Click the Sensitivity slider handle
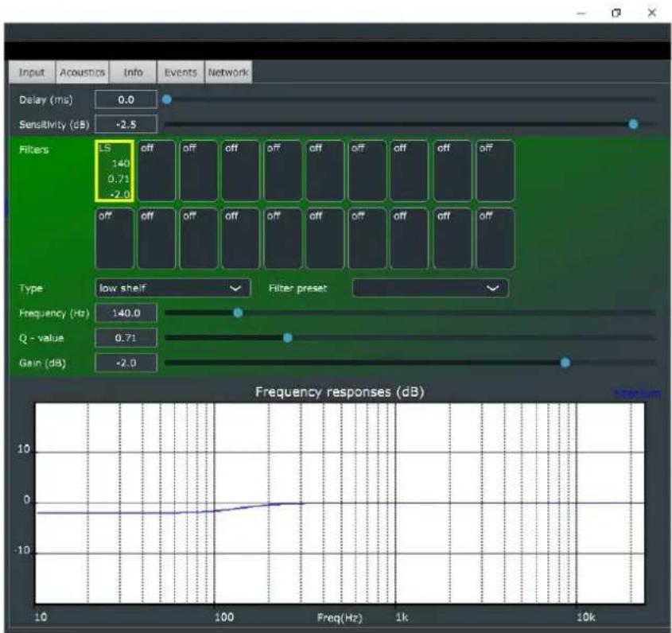The image size is (672, 633). point(633,124)
